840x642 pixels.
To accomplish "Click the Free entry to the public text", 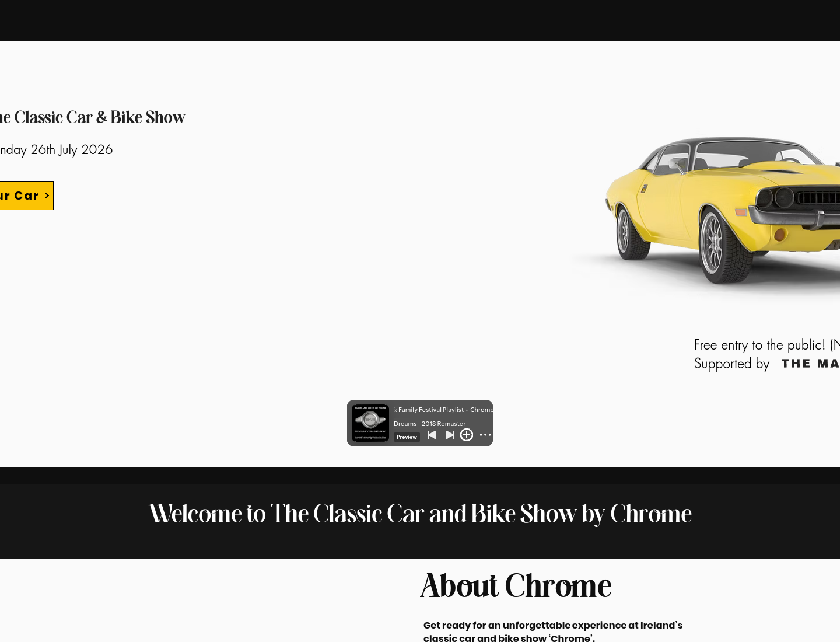I will (x=760, y=345).
